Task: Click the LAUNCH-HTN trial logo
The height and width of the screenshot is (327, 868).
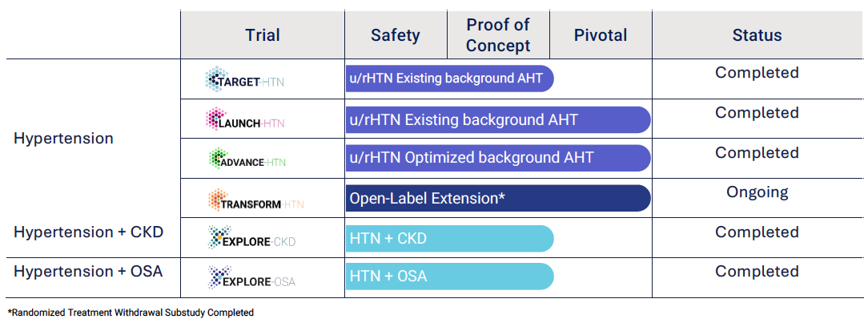Action: pyautogui.click(x=245, y=120)
